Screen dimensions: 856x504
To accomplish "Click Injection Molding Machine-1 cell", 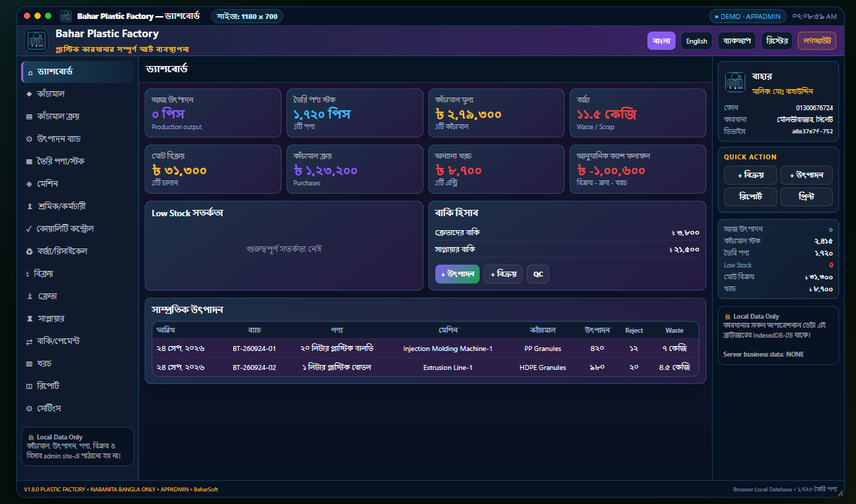I will [x=448, y=348].
